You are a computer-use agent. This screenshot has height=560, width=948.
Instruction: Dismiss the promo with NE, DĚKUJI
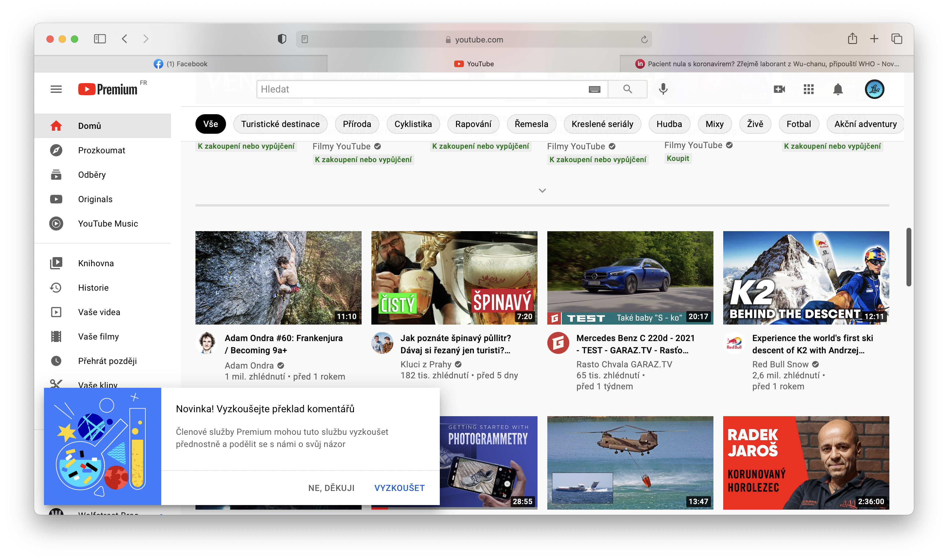[x=331, y=488]
